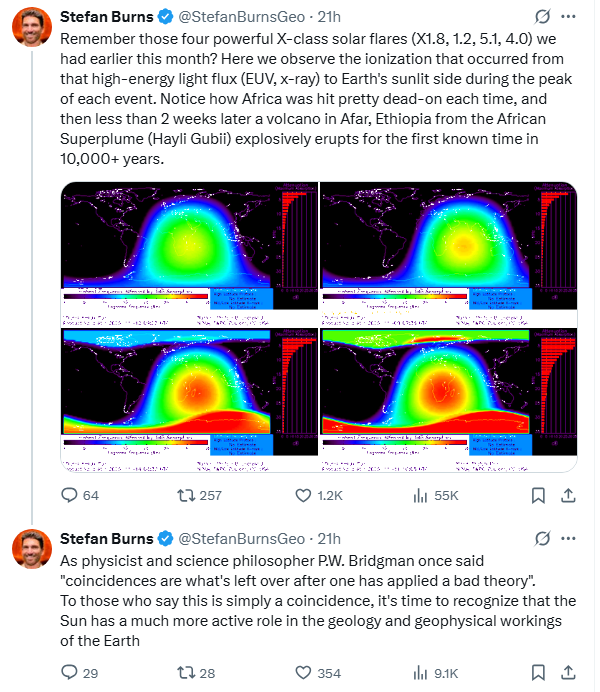The height and width of the screenshot is (692, 600).
Task: Bookmark the first solar flares tweet
Action: (537, 495)
